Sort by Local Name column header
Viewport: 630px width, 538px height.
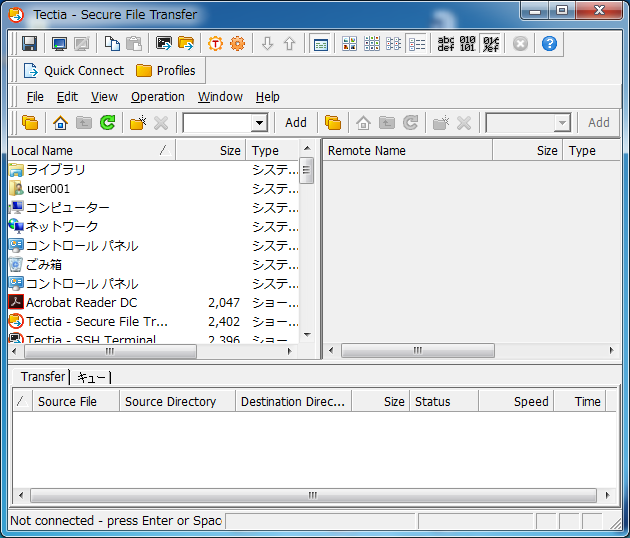point(92,151)
